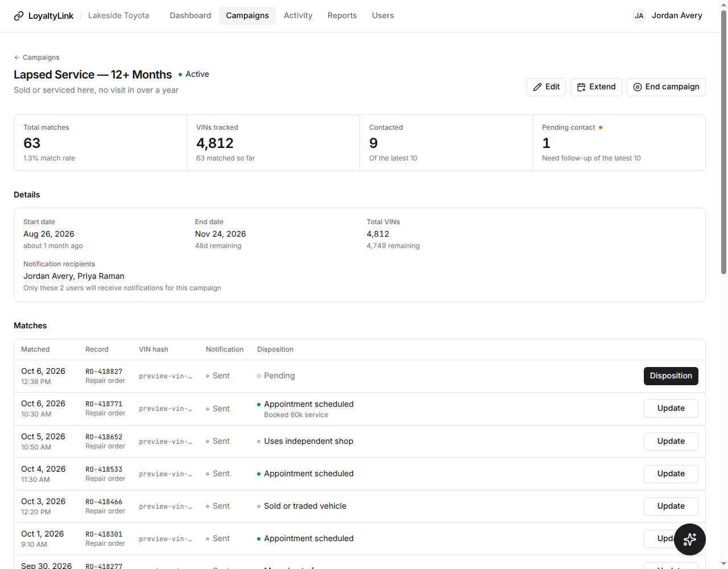Click the End date Nov 24, 2026
The height and width of the screenshot is (569, 728).
[221, 234]
